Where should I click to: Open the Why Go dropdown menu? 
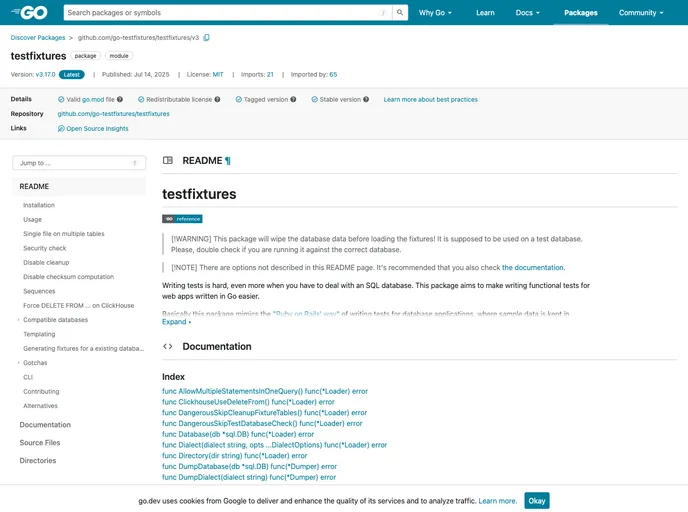coord(435,13)
